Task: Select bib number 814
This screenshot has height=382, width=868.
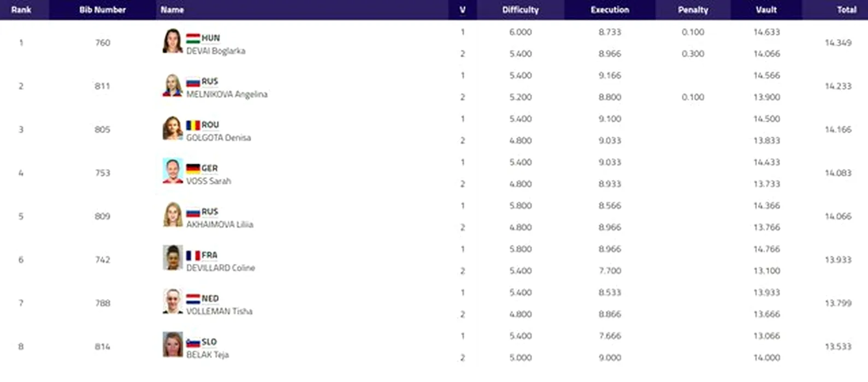Action: click(x=103, y=347)
